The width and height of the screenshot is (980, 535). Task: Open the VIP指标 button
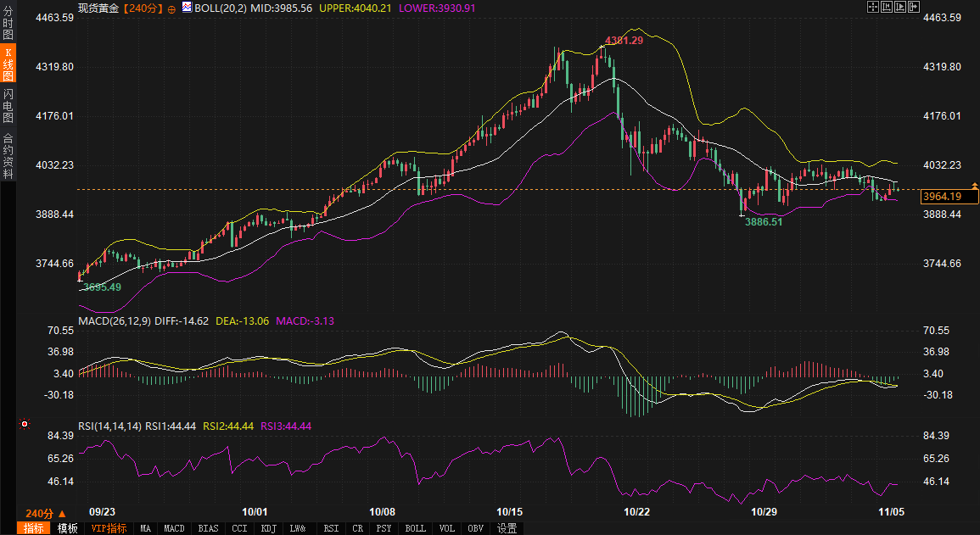coord(109,528)
